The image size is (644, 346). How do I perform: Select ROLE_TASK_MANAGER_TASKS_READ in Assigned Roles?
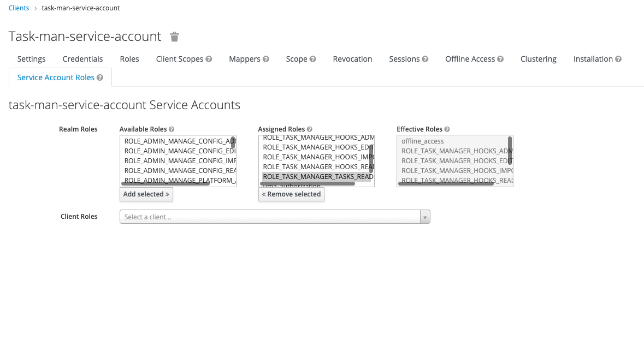(x=316, y=176)
